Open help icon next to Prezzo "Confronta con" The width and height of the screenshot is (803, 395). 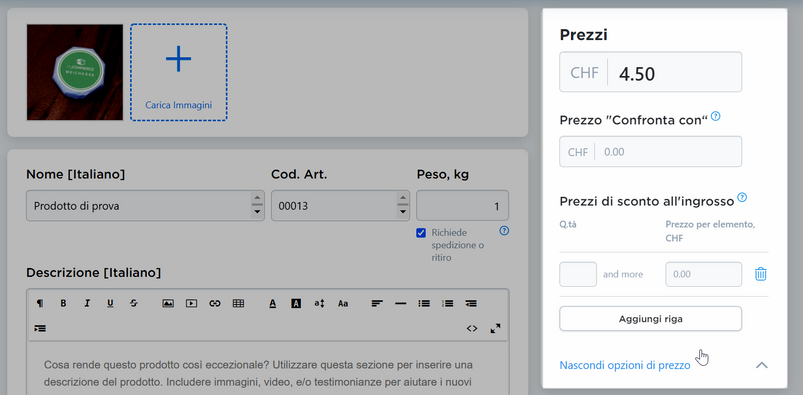click(716, 116)
